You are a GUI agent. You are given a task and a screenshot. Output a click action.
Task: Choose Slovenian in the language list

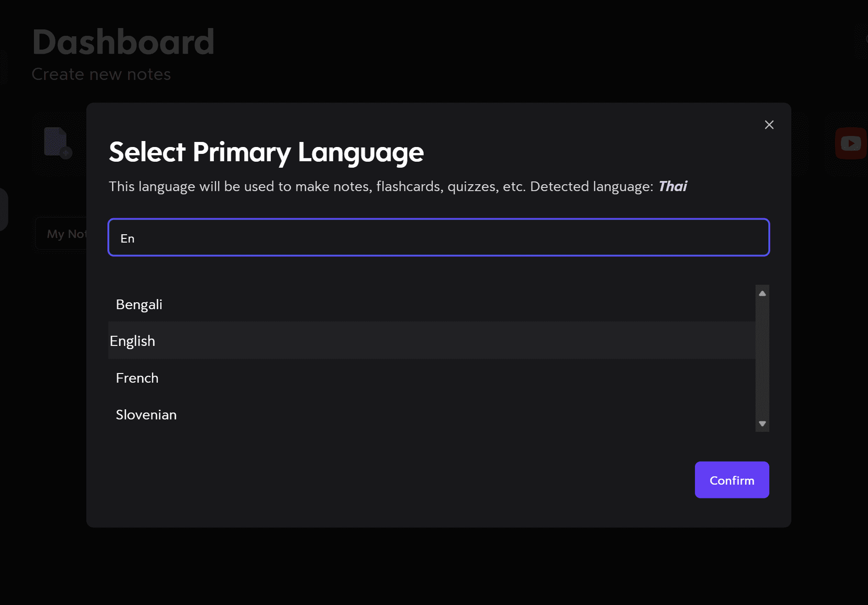tap(146, 414)
